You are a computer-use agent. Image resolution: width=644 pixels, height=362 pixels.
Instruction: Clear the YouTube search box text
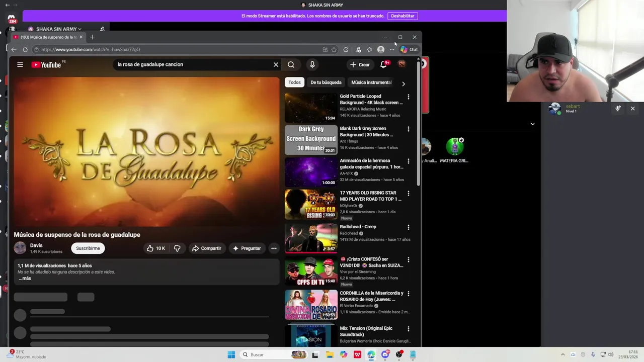(x=276, y=64)
